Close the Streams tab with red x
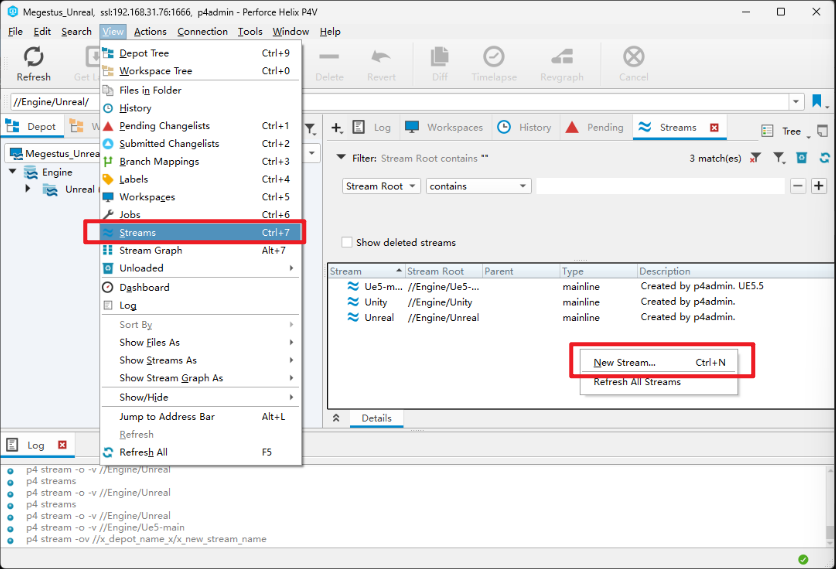Image resolution: width=836 pixels, height=569 pixels. coord(714,127)
